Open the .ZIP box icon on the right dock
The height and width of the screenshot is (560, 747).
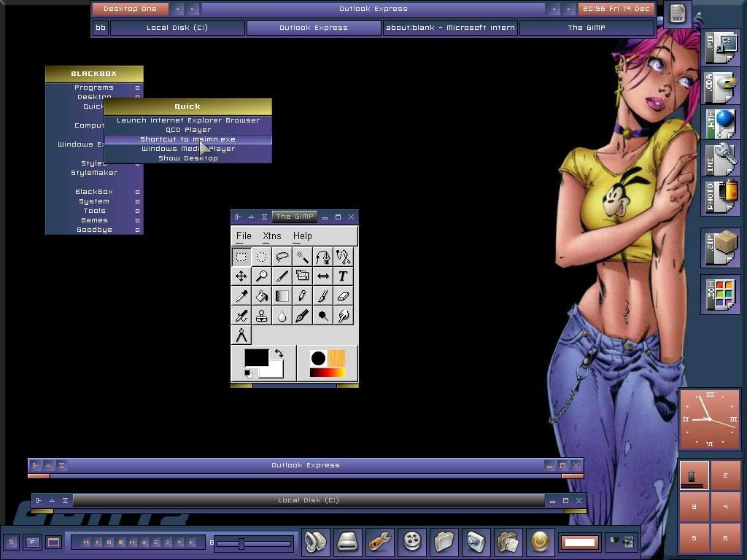(x=721, y=248)
